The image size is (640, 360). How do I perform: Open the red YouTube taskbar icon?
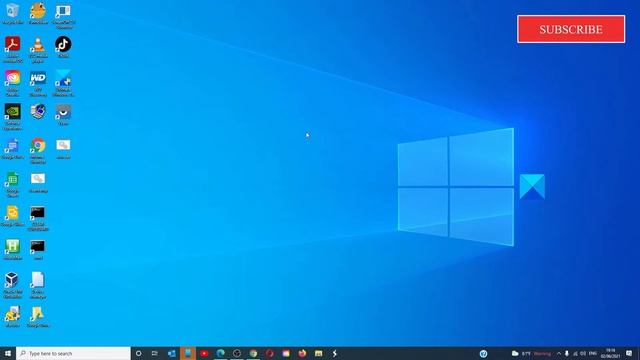204,353
